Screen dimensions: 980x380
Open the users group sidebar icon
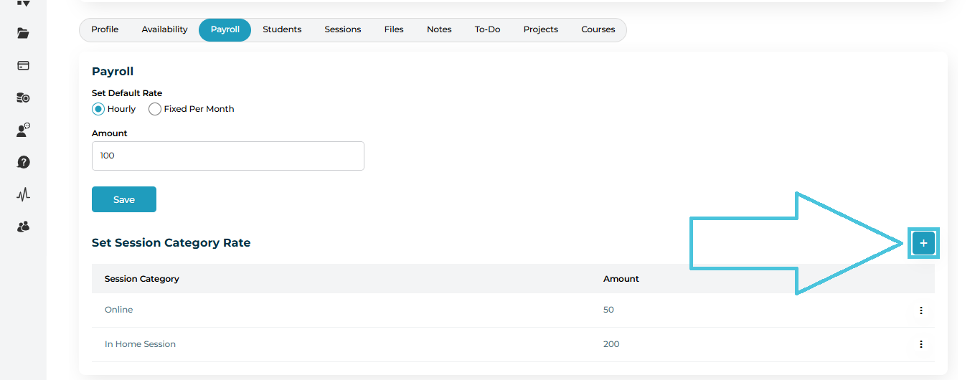(23, 227)
